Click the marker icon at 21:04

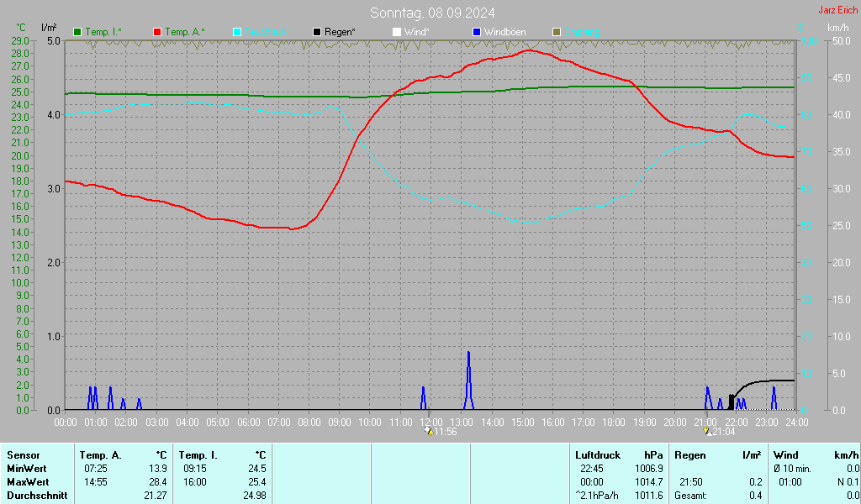pyautogui.click(x=707, y=432)
